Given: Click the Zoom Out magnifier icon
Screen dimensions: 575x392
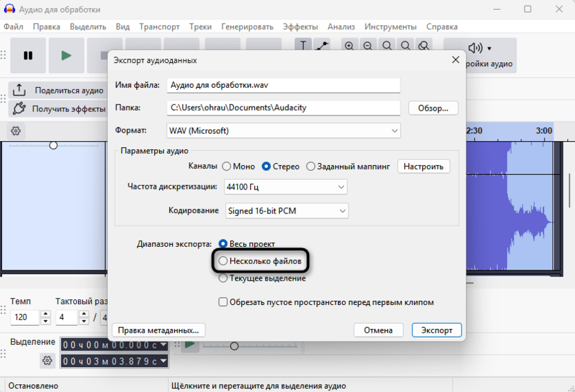Looking at the screenshot, I should (368, 46).
